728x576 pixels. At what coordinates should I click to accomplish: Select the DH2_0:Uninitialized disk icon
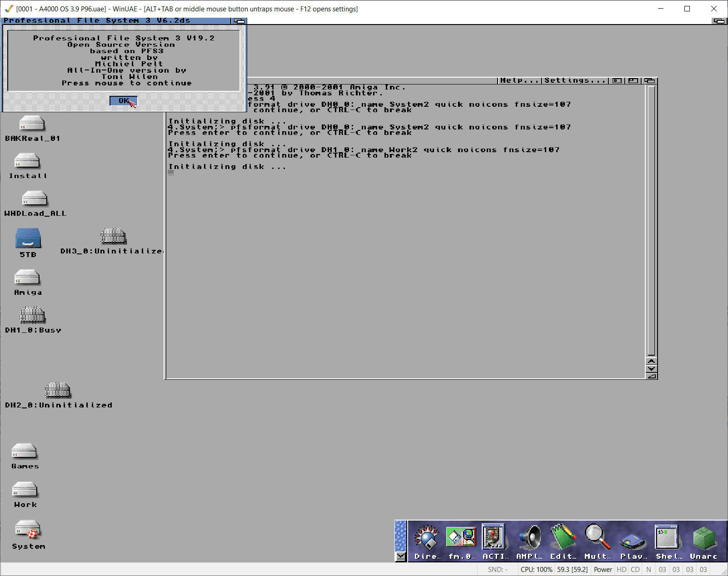pos(58,390)
